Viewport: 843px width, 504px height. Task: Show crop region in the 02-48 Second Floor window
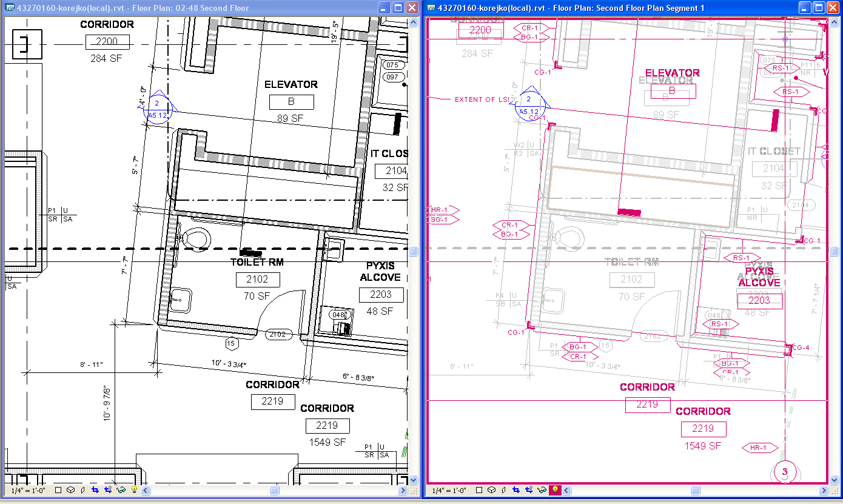pyautogui.click(x=108, y=490)
